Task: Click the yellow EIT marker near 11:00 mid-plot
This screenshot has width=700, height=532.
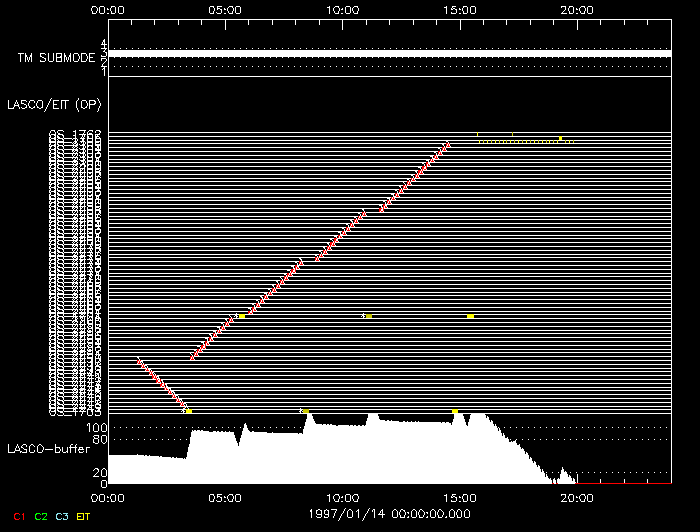Action: click(369, 316)
